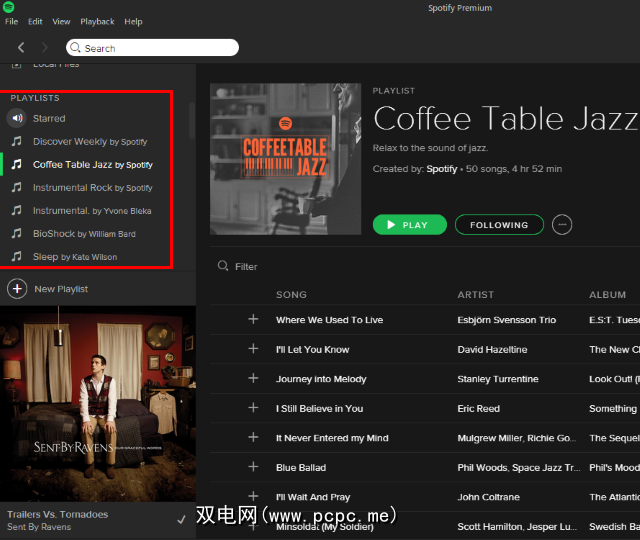Select Coffee Table Jazz by Spotify playlist
The height and width of the screenshot is (540, 640).
click(93, 164)
